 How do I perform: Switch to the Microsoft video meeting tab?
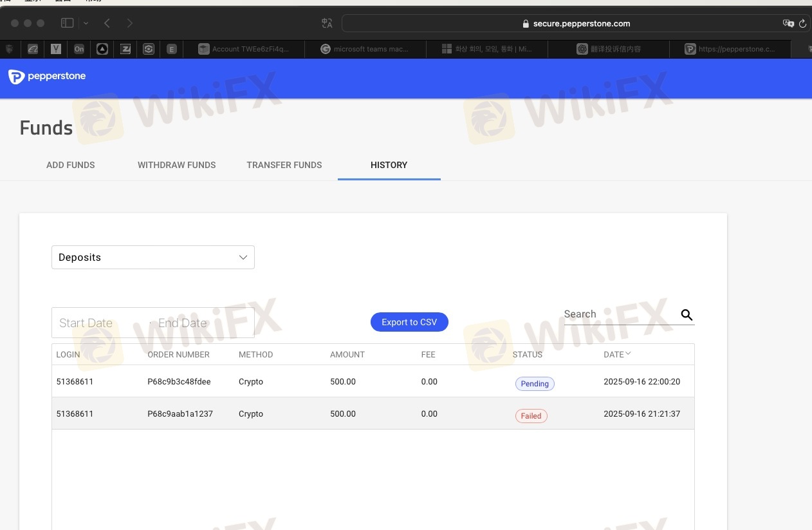(x=487, y=49)
